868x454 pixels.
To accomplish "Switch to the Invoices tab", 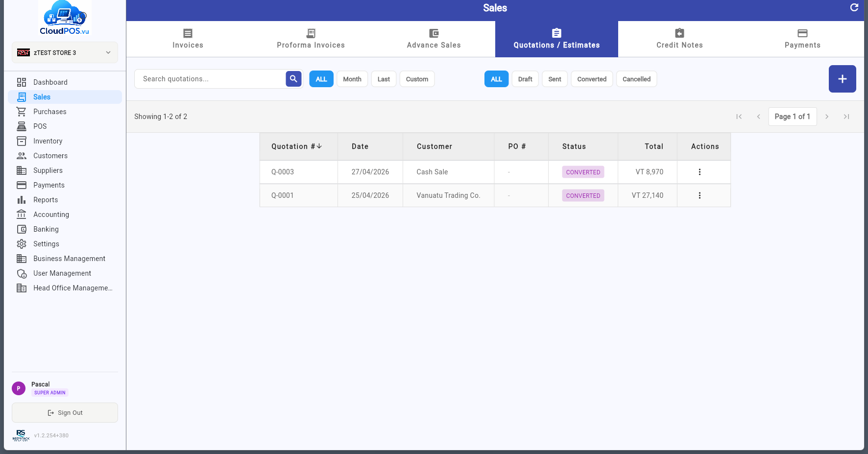I will tap(188, 39).
